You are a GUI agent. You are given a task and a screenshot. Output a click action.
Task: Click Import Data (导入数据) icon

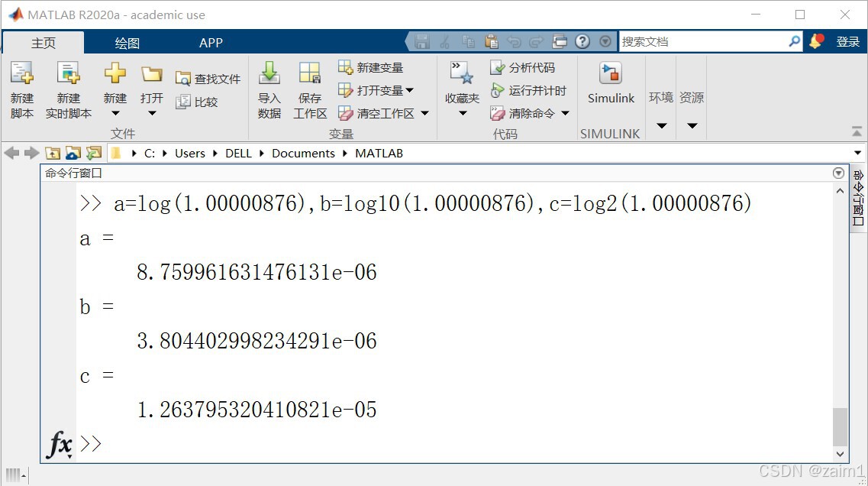click(x=269, y=73)
